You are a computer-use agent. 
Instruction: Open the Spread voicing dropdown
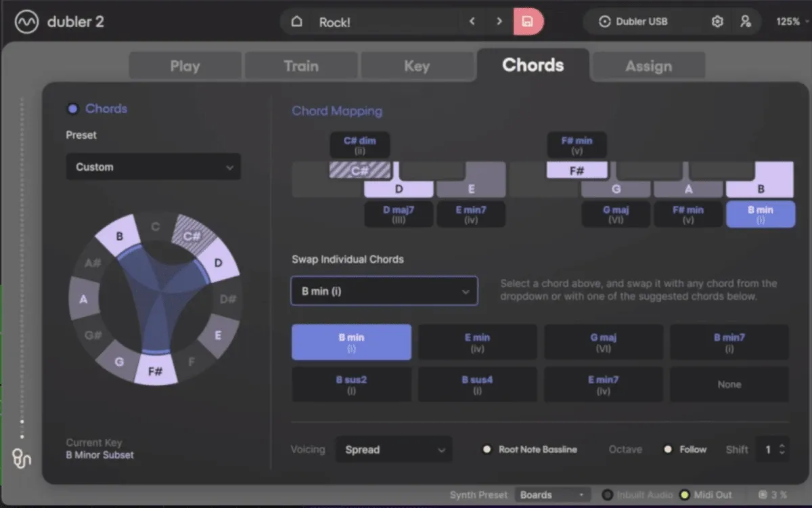[x=394, y=450]
